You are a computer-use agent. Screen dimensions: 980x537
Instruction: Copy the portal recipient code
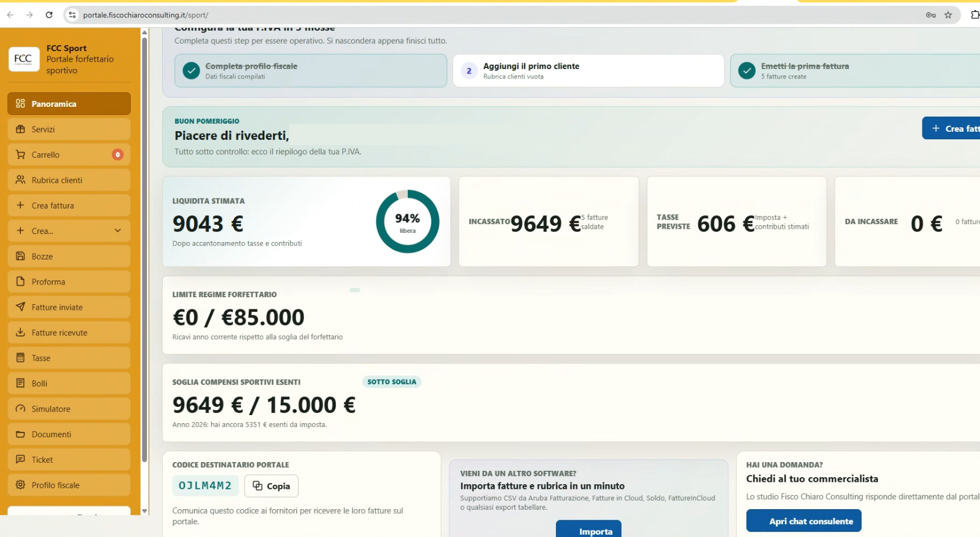(271, 486)
